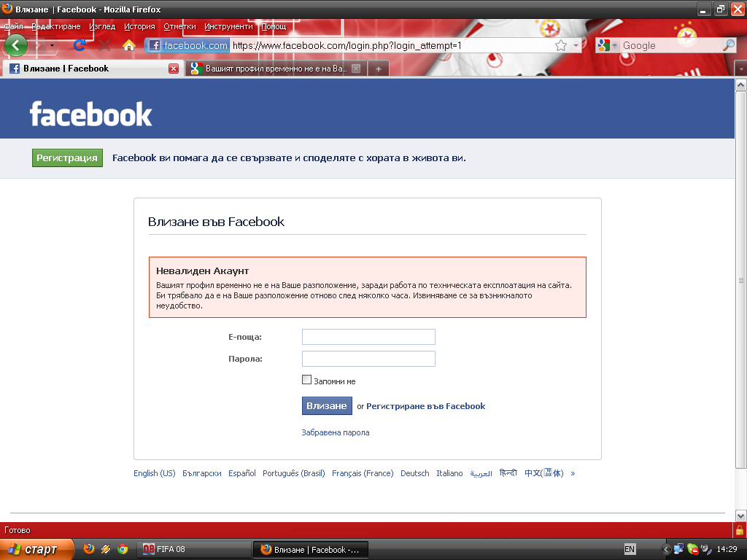This screenshot has width=747, height=560.
Task: Open the История menu
Action: pos(139,26)
